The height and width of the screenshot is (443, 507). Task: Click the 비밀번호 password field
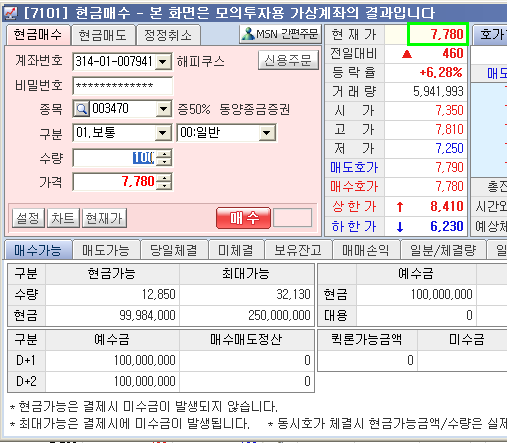122,86
